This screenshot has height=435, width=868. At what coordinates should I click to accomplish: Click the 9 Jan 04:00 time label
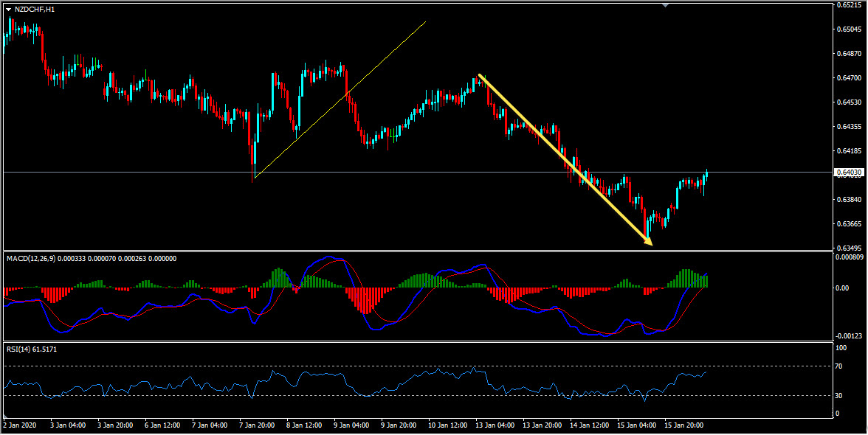(x=353, y=426)
